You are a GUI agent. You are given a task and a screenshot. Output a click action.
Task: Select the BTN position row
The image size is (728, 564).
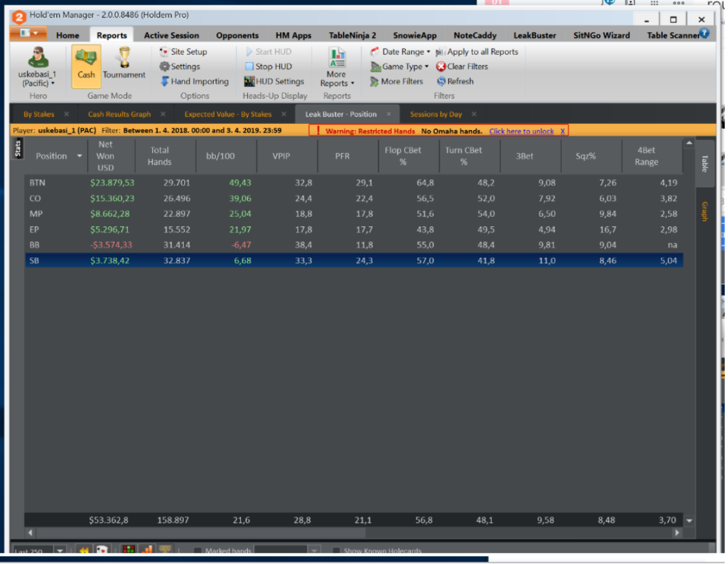tap(354, 183)
